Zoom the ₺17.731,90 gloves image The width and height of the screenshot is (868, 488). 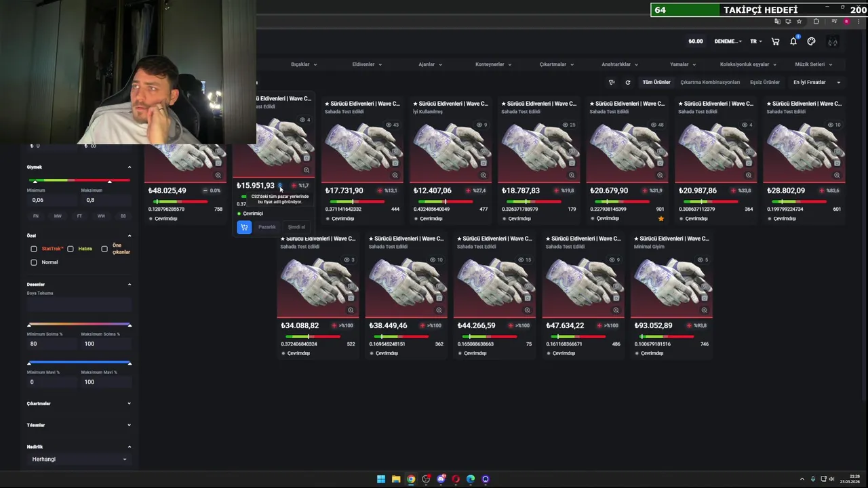coord(395,175)
